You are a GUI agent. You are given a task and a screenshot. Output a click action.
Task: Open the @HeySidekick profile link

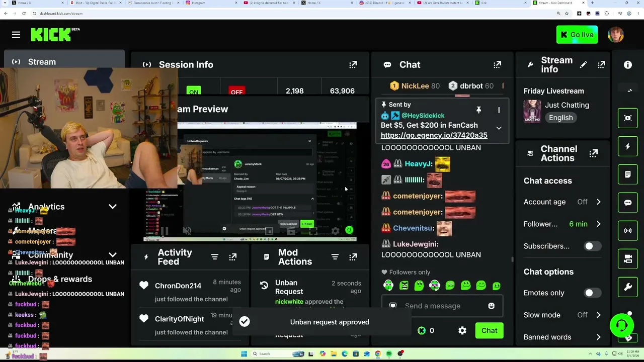point(423,116)
